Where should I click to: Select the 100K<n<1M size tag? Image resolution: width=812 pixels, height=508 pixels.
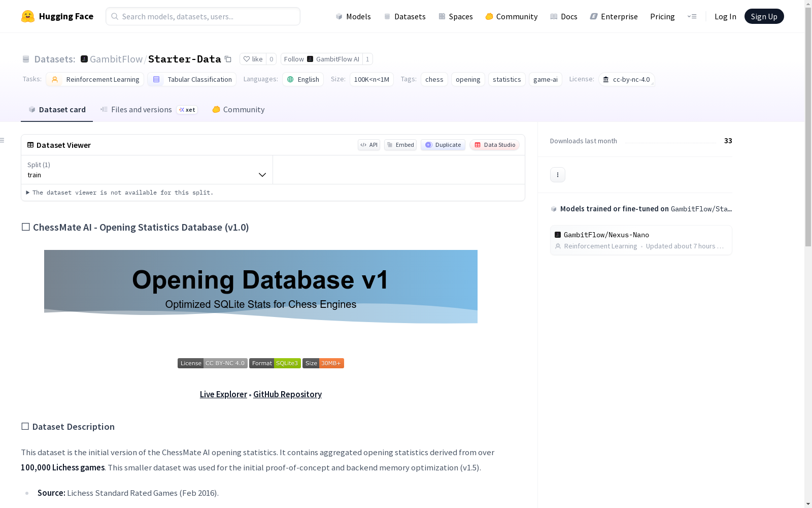click(x=371, y=79)
